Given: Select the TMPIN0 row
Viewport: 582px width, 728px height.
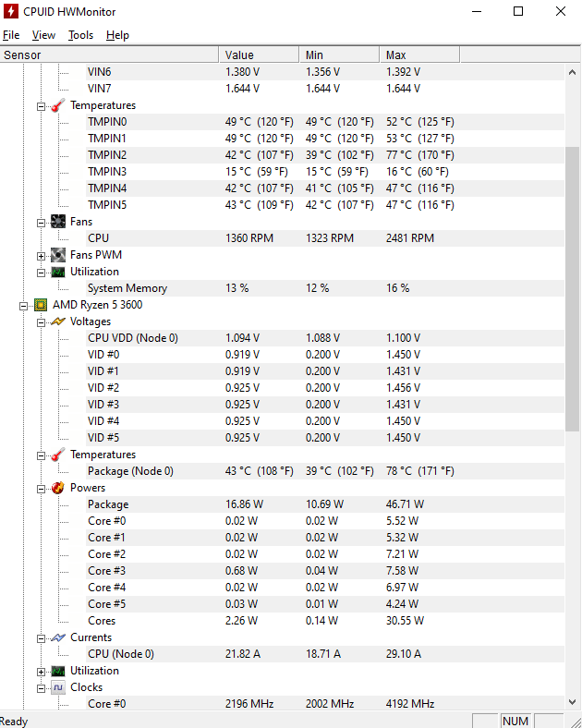Looking at the screenshot, I should coord(325,122).
